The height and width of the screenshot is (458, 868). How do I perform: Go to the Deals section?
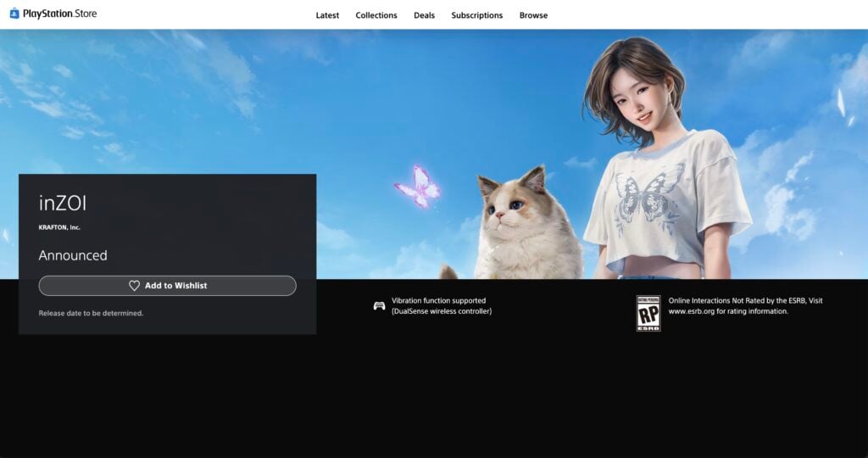click(424, 15)
